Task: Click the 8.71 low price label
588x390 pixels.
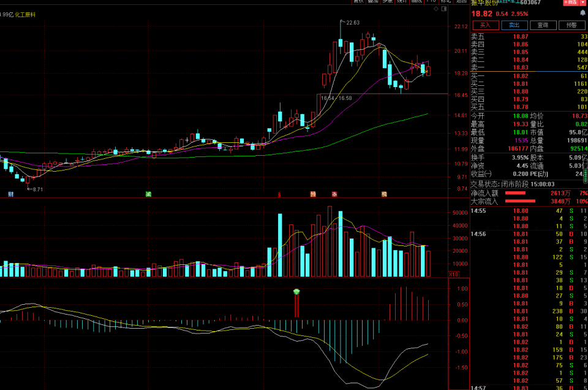Action: click(38, 189)
